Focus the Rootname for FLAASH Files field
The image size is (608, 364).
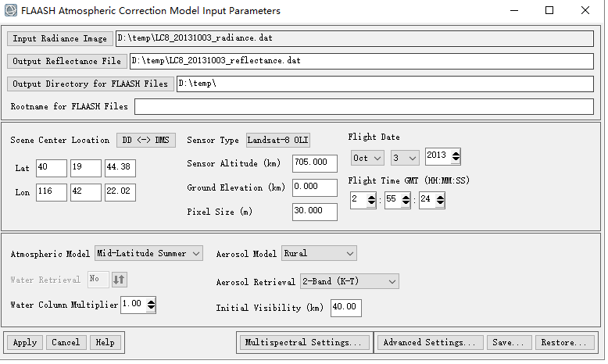tap(363, 106)
